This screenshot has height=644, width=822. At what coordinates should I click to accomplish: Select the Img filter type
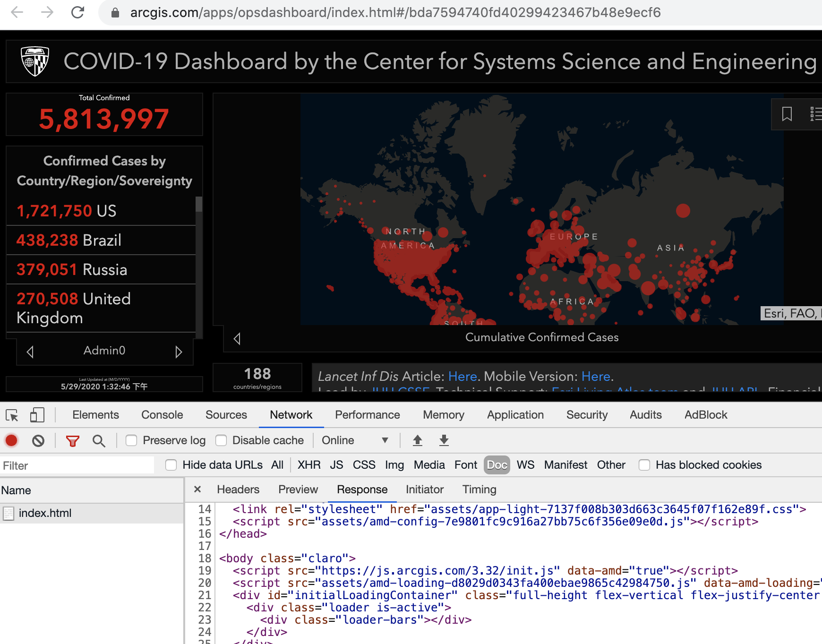394,465
